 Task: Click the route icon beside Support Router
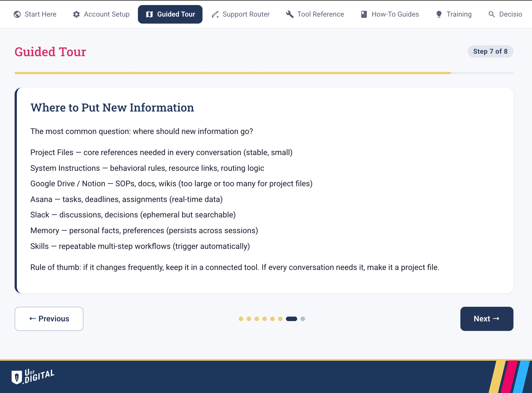click(x=215, y=14)
